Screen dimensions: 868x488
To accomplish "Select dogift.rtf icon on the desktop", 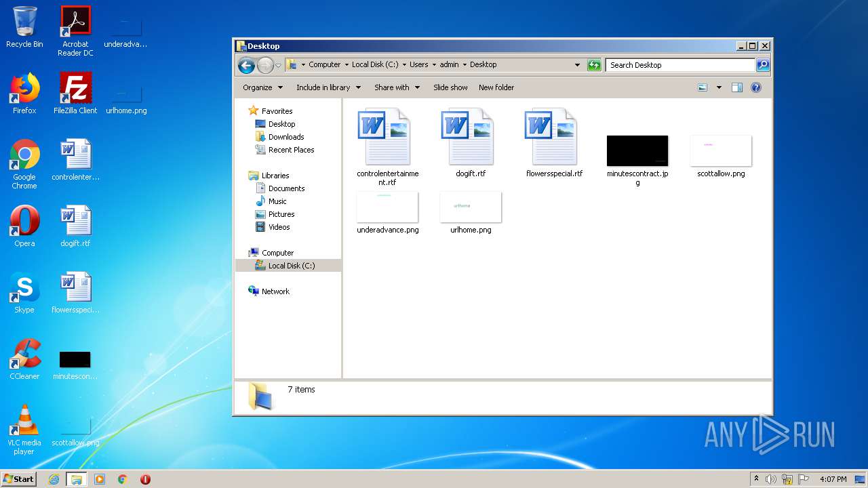I will coord(75,226).
